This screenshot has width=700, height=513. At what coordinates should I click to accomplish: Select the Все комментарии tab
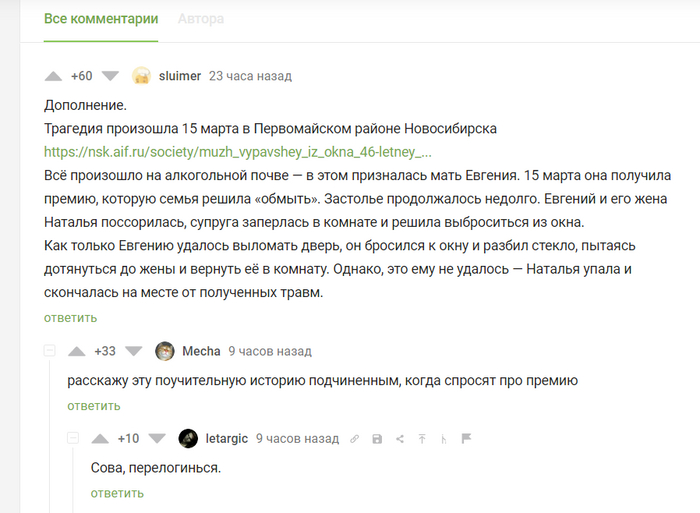pyautogui.click(x=101, y=19)
